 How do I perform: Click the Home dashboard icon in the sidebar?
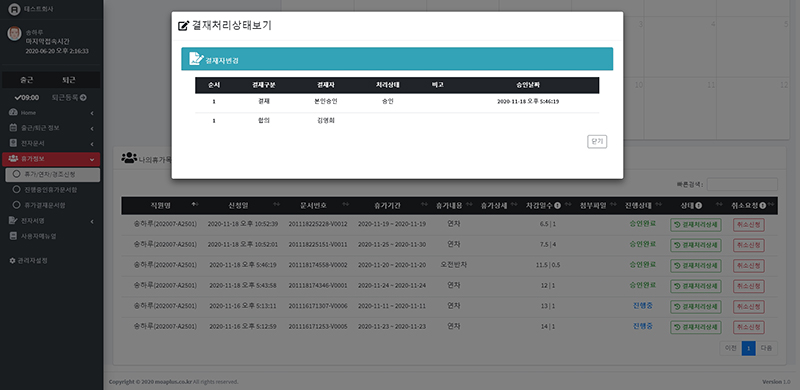(x=13, y=112)
